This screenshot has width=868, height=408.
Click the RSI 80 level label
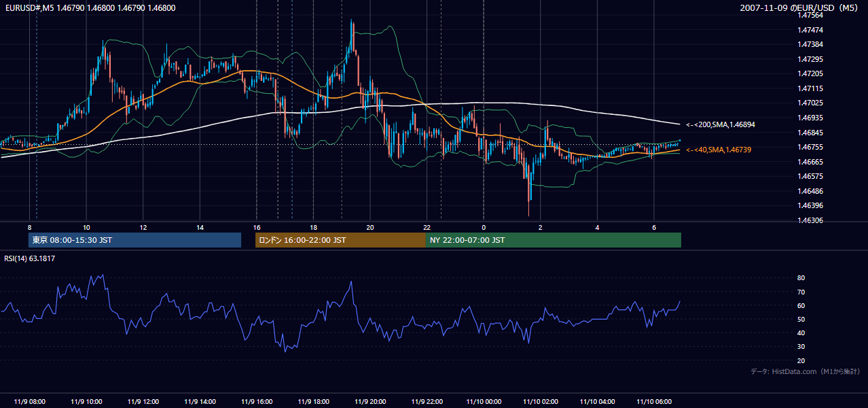[801, 278]
